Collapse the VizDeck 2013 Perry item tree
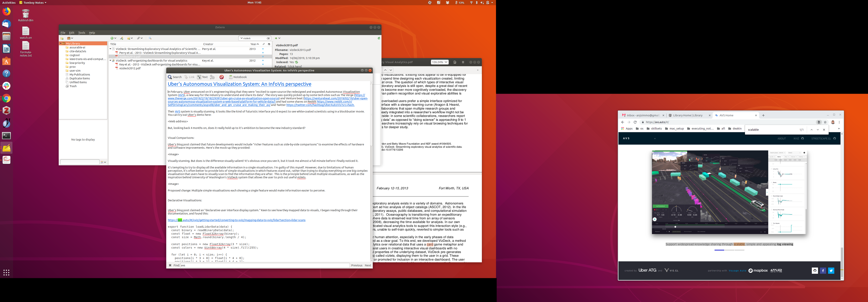This screenshot has height=302, width=868. [110, 49]
